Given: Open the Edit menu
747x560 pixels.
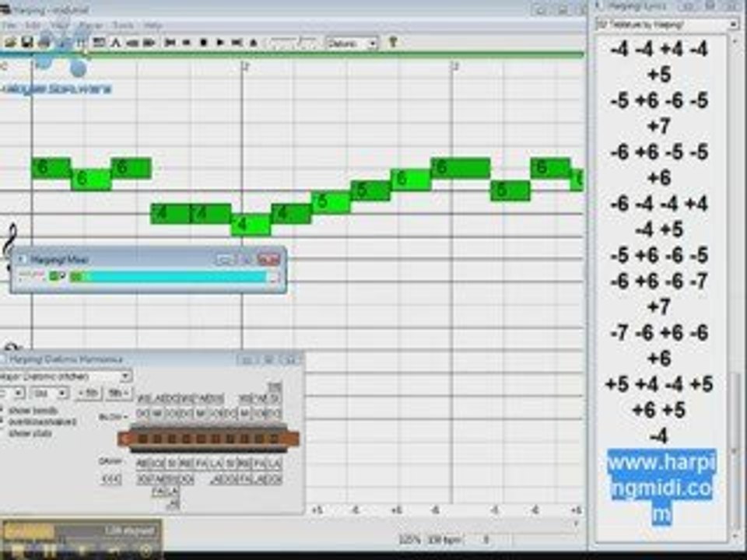Looking at the screenshot, I should (x=33, y=25).
